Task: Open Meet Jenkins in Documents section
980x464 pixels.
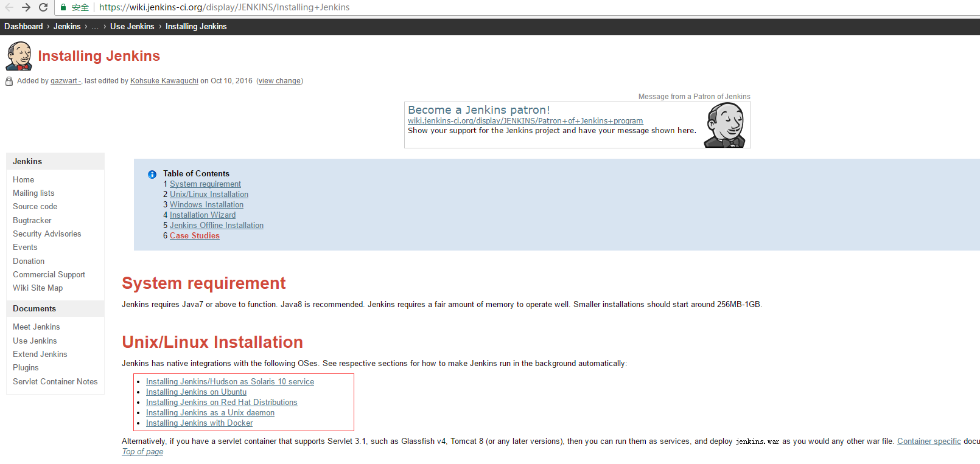Action: coord(37,327)
